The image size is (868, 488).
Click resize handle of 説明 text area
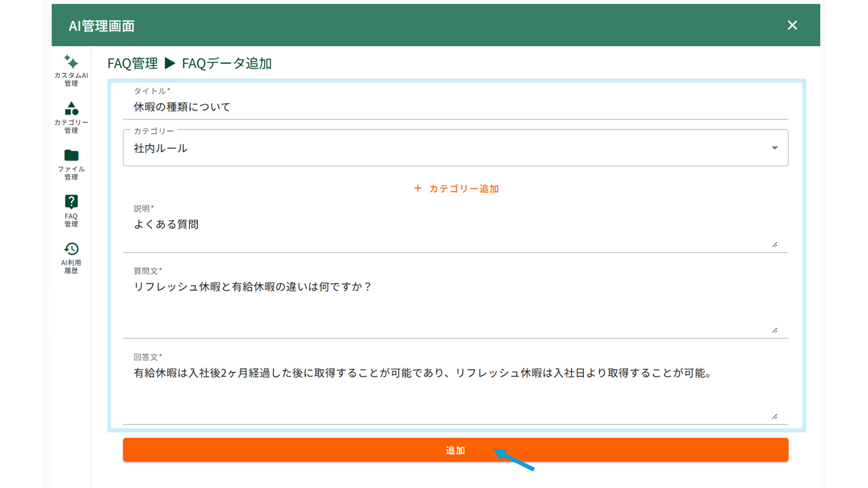tap(774, 244)
